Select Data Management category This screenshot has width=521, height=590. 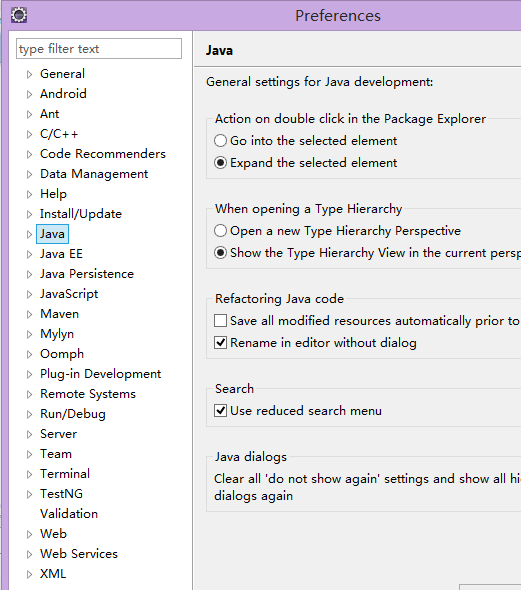94,173
